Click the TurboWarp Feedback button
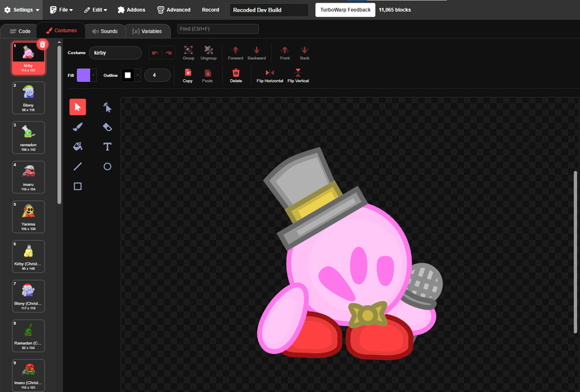580x392 pixels. tap(345, 10)
